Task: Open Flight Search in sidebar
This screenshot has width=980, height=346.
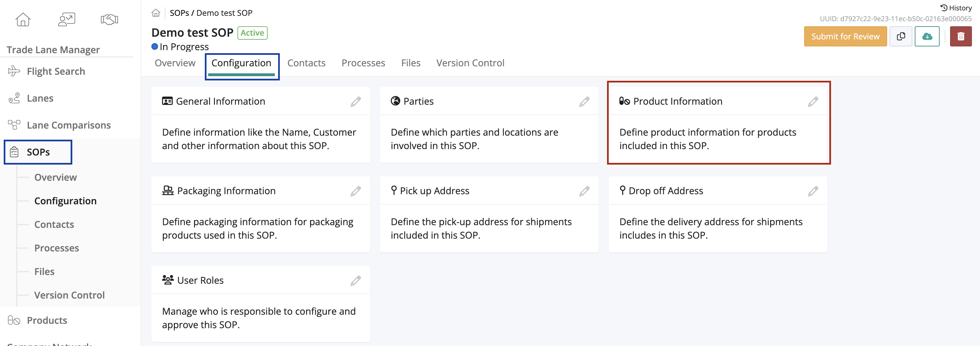Action: (56, 71)
